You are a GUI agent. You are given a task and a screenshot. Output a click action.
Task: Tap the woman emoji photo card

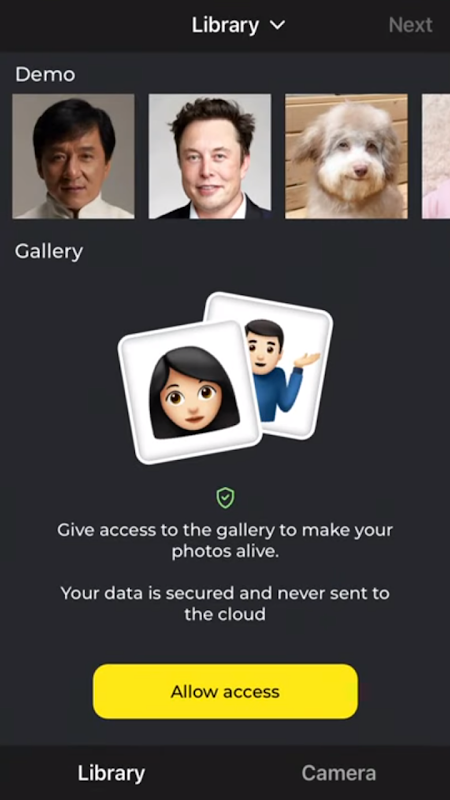click(x=190, y=392)
